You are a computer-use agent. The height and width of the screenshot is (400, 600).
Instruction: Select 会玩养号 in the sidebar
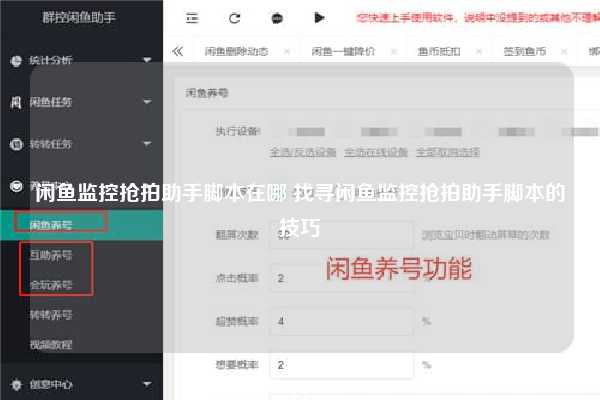[x=51, y=285]
